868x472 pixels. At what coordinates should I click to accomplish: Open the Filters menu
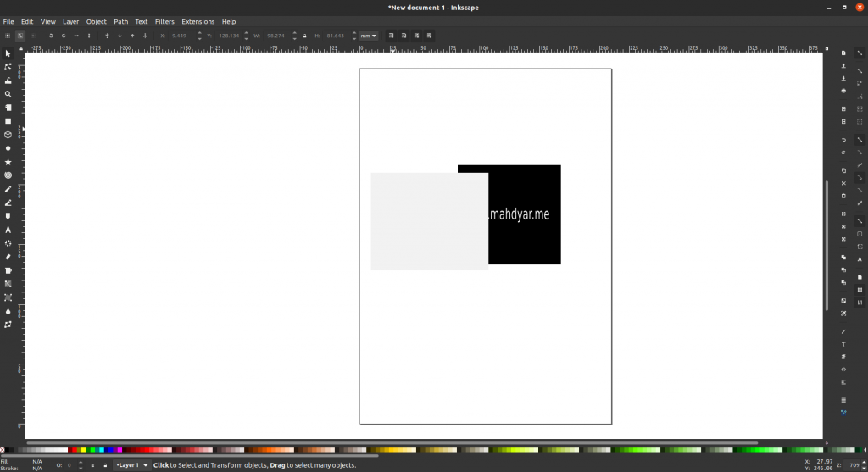click(164, 21)
